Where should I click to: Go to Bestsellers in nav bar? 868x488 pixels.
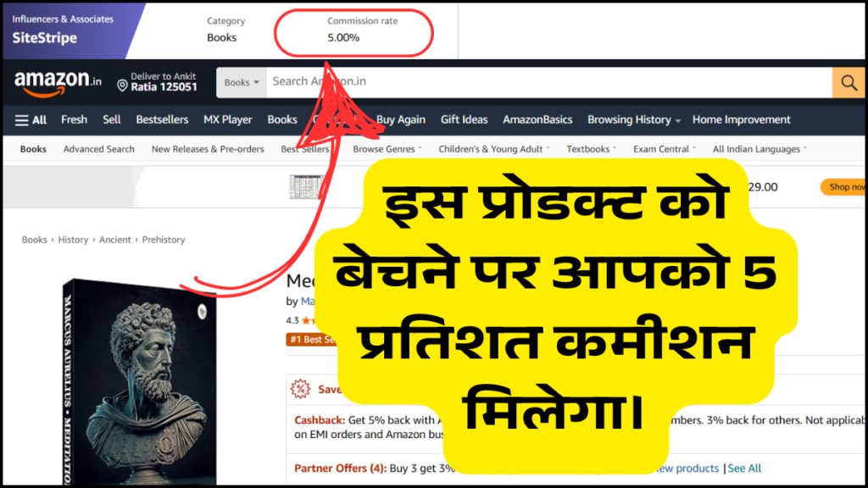point(162,119)
